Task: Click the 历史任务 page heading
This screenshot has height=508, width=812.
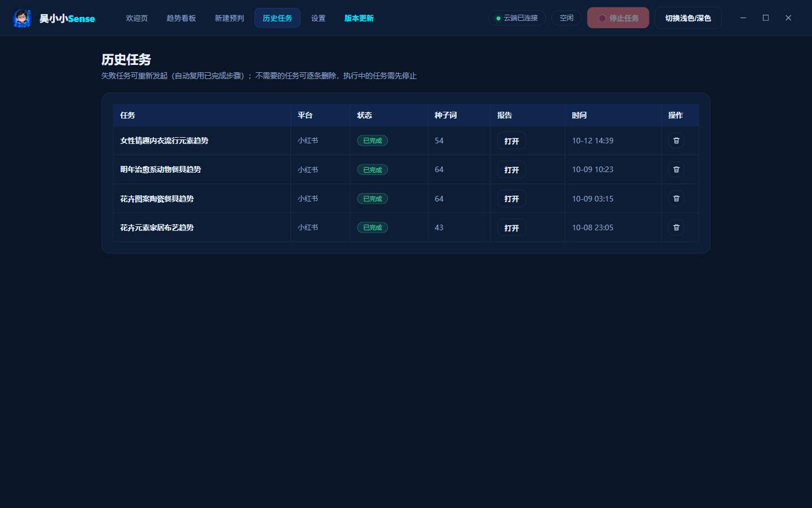Action: [x=126, y=59]
